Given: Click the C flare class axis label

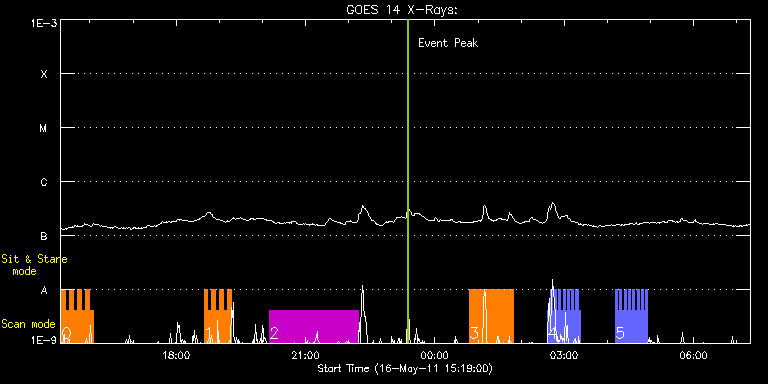Looking at the screenshot, I should pyautogui.click(x=44, y=182).
